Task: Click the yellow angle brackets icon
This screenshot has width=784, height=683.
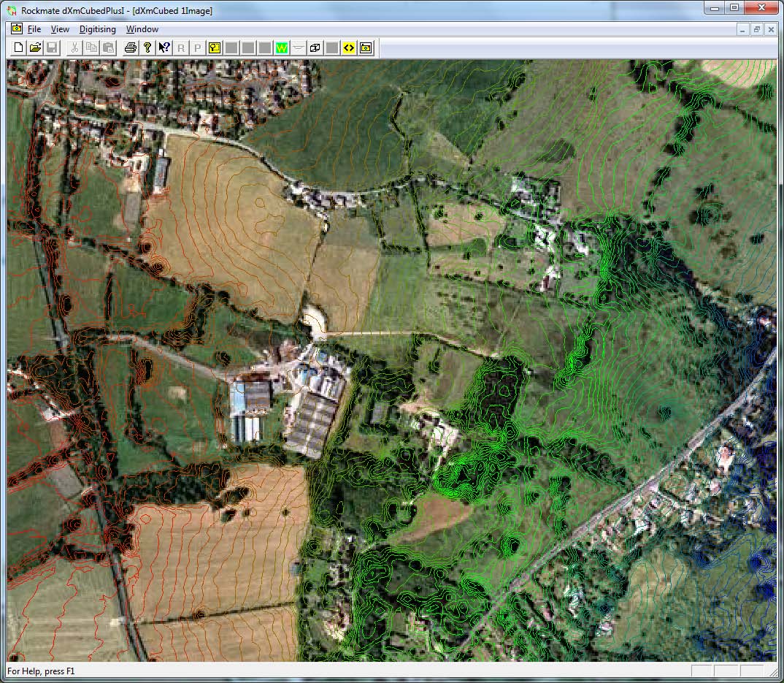Action: coord(349,47)
